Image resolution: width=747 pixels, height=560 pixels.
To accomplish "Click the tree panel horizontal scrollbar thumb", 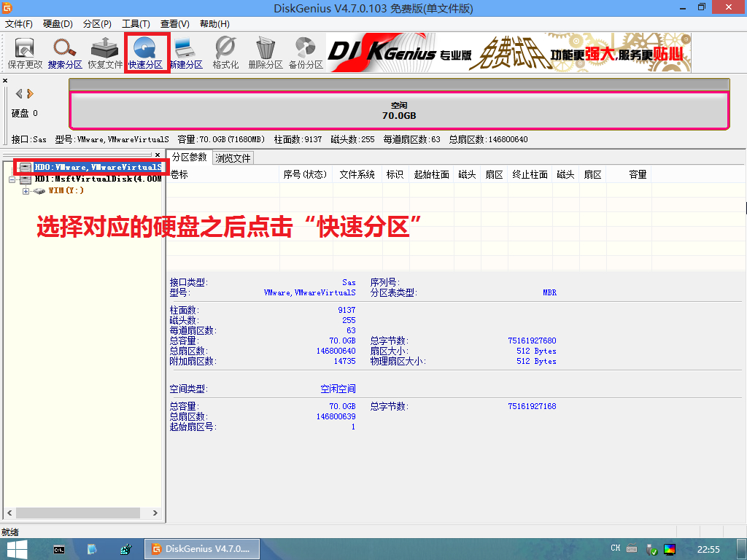I will 77,513.
